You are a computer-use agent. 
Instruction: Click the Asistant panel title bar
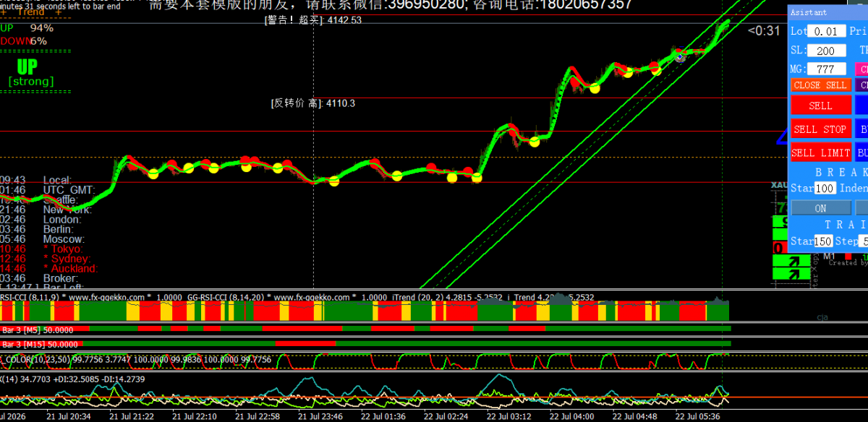point(827,12)
